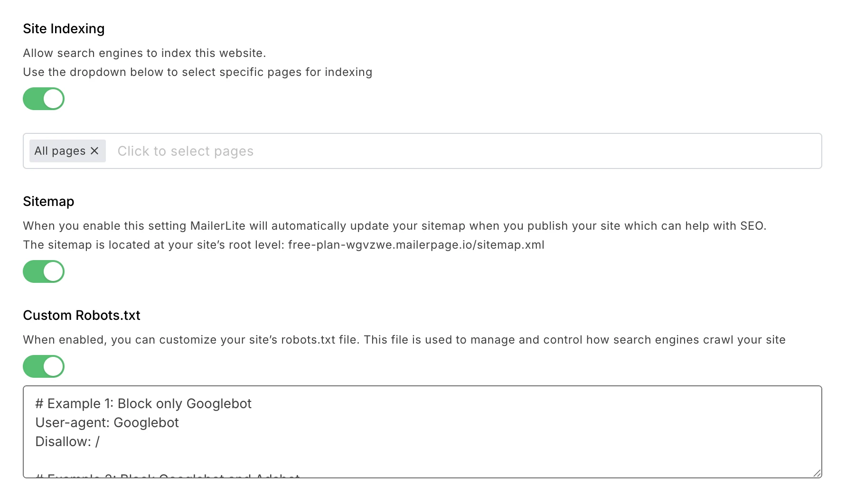Place cursor on "User-agent: Googlebot" line

pos(107,422)
